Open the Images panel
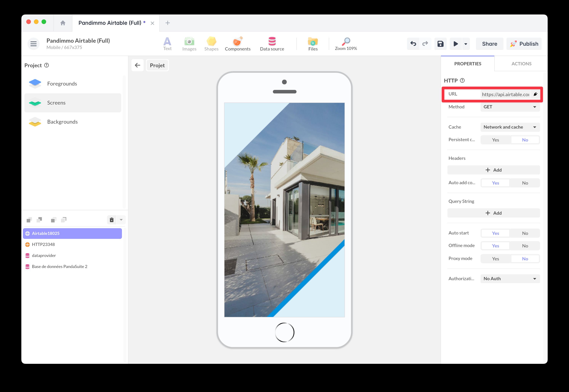Viewport: 569px width, 392px height. (189, 44)
